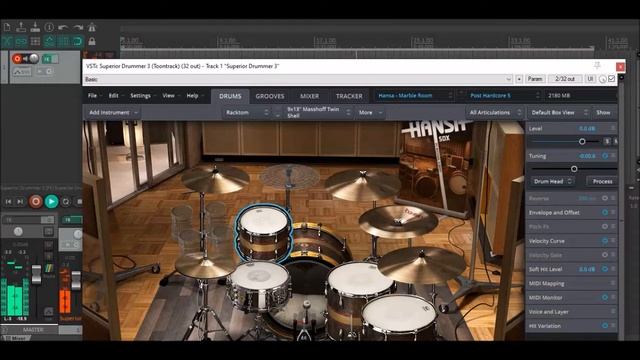Click the Redo arrow in REAPER toolbar
Image resolution: width=640 pixels, height=360 pixels.
click(78, 27)
